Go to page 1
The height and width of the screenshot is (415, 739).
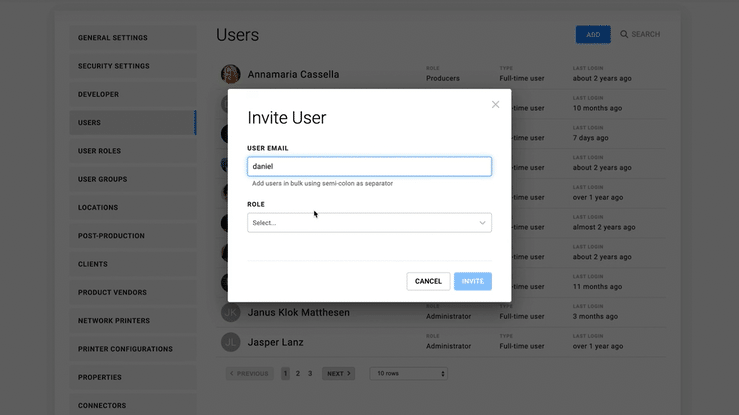pyautogui.click(x=285, y=374)
